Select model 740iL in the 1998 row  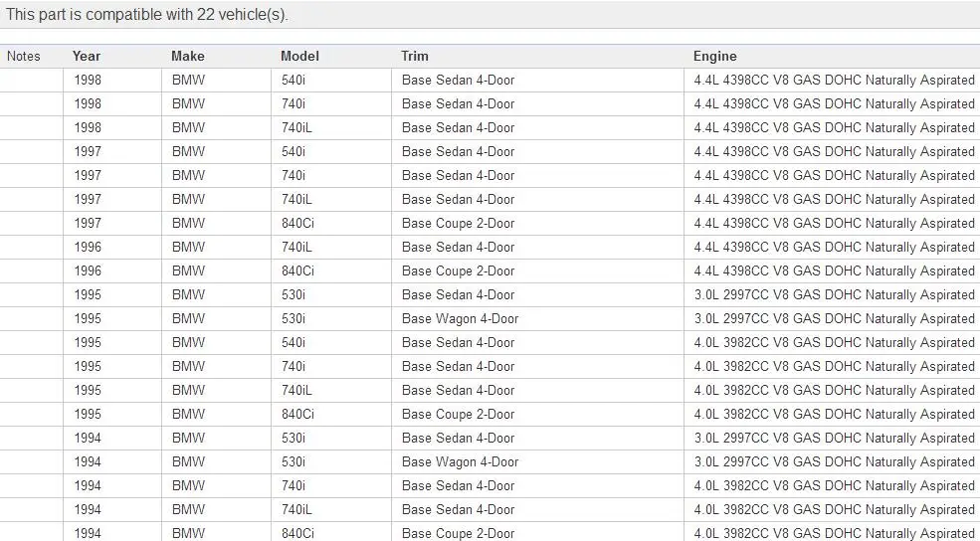pyautogui.click(x=296, y=127)
